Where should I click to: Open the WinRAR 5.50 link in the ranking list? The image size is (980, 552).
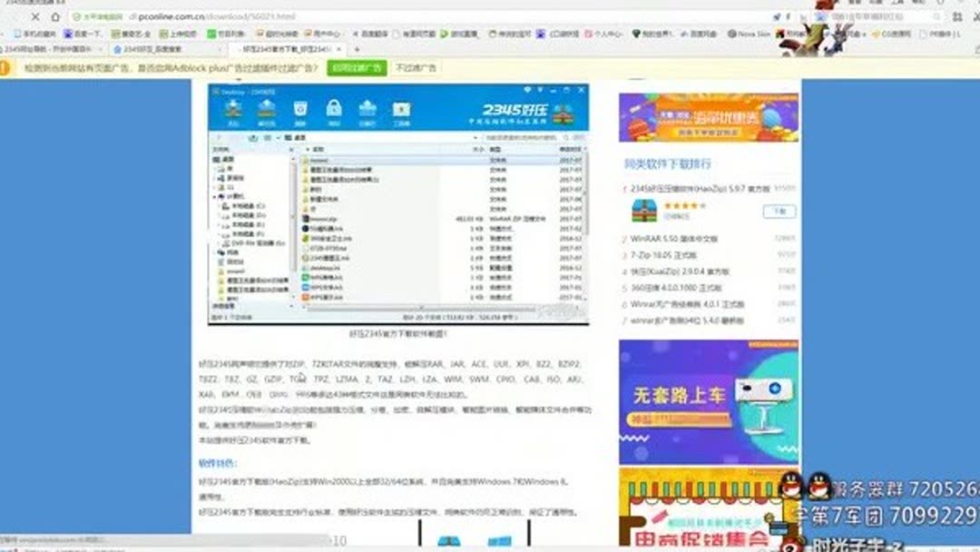673,239
